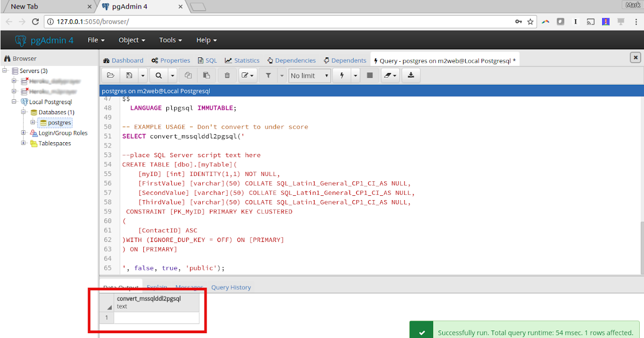Download query results with the download icon
Viewport: 644px width, 338px height.
pos(411,75)
